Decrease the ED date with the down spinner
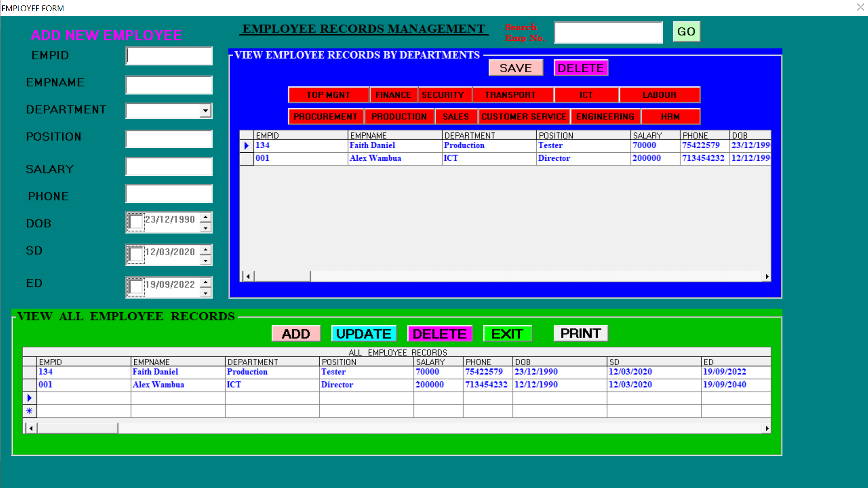868x488 pixels. [x=206, y=293]
